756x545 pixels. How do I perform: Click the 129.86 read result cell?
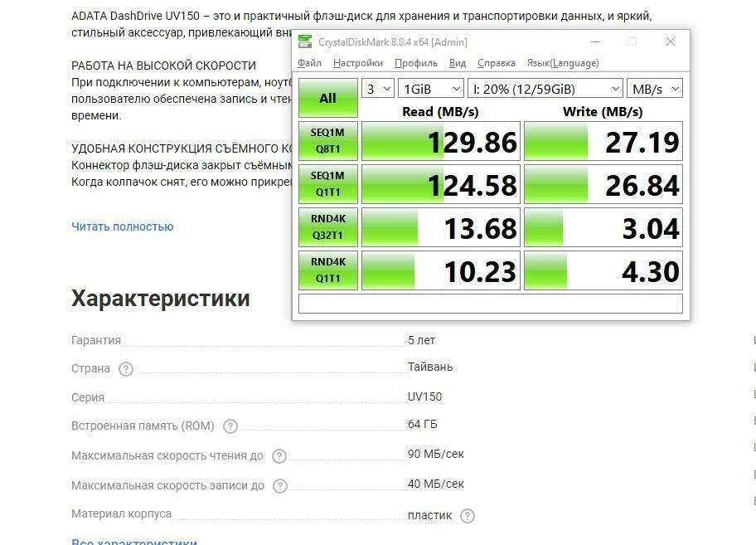pyautogui.click(x=441, y=141)
